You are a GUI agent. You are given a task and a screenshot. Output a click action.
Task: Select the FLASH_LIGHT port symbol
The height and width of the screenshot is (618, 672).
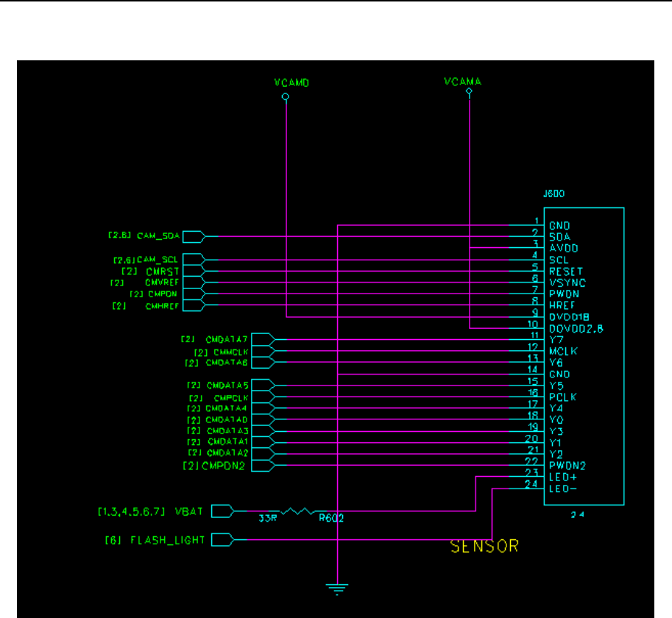[x=223, y=539]
